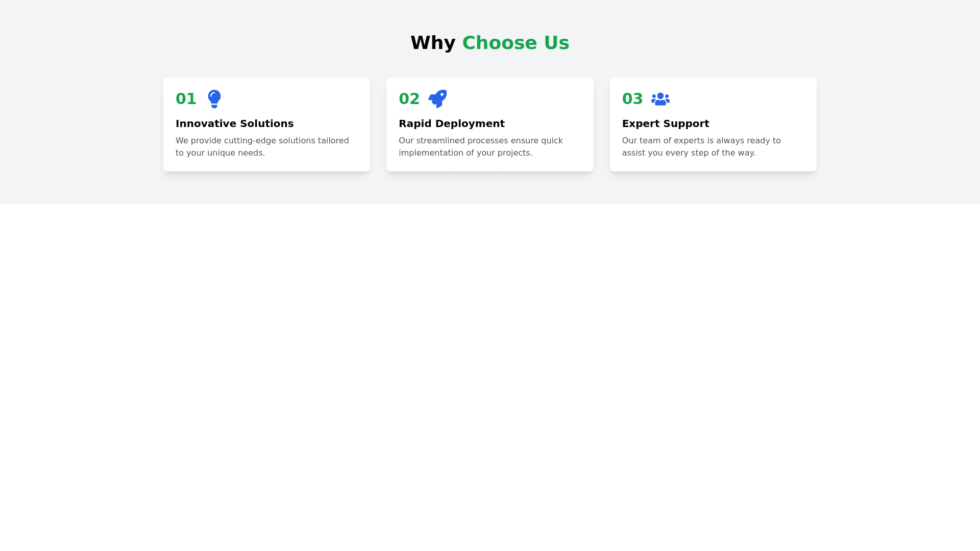Image resolution: width=980 pixels, height=551 pixels.
Task: Click the lightbulb icon in the first card
Action: [214, 99]
